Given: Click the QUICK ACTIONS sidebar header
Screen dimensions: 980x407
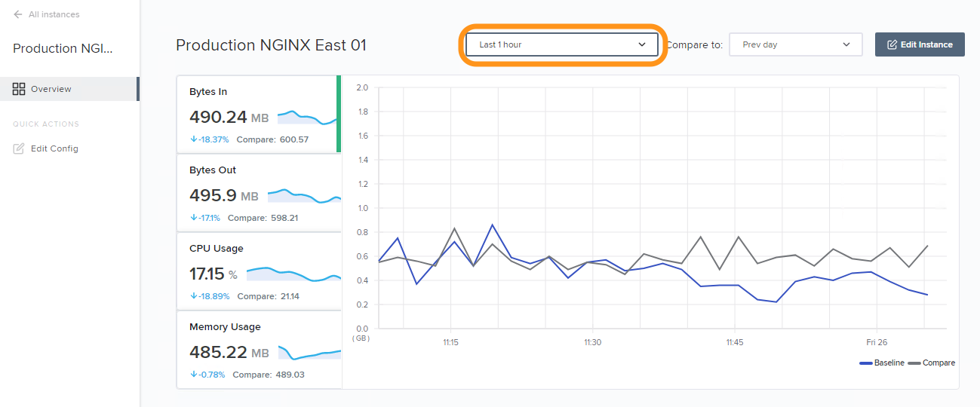Looking at the screenshot, I should coord(46,124).
